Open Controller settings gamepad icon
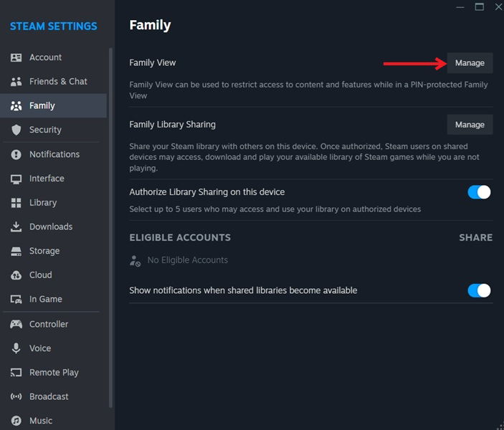 (16, 324)
